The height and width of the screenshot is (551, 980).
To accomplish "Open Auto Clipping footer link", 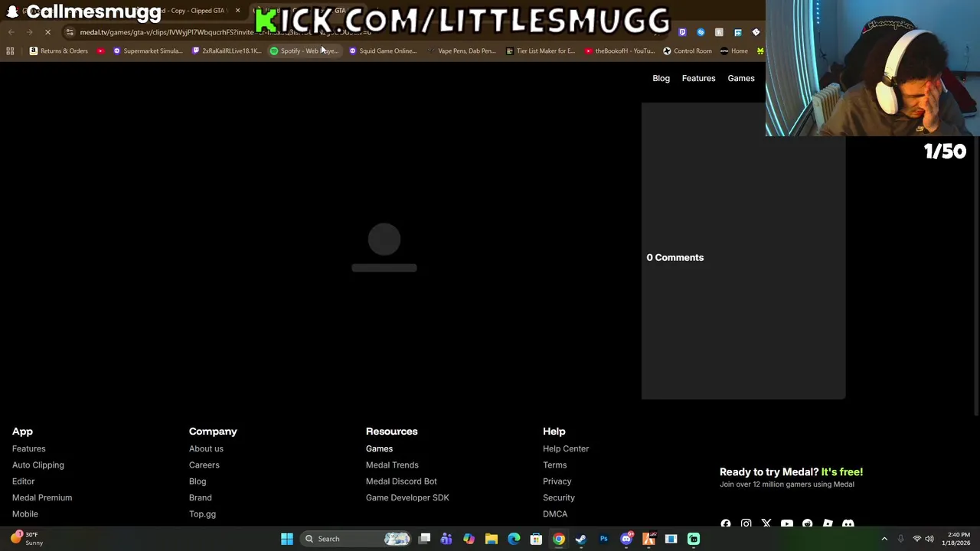I will [38, 465].
